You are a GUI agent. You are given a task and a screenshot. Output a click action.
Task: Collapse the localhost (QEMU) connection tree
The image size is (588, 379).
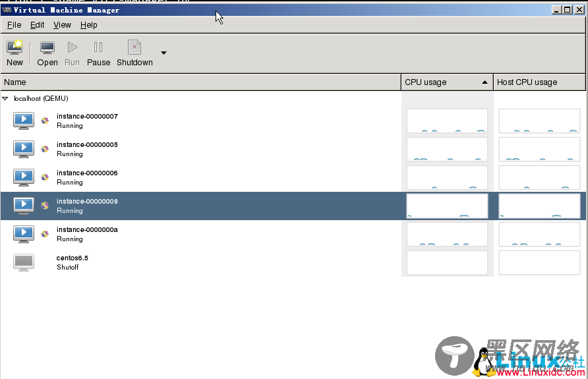pyautogui.click(x=5, y=99)
